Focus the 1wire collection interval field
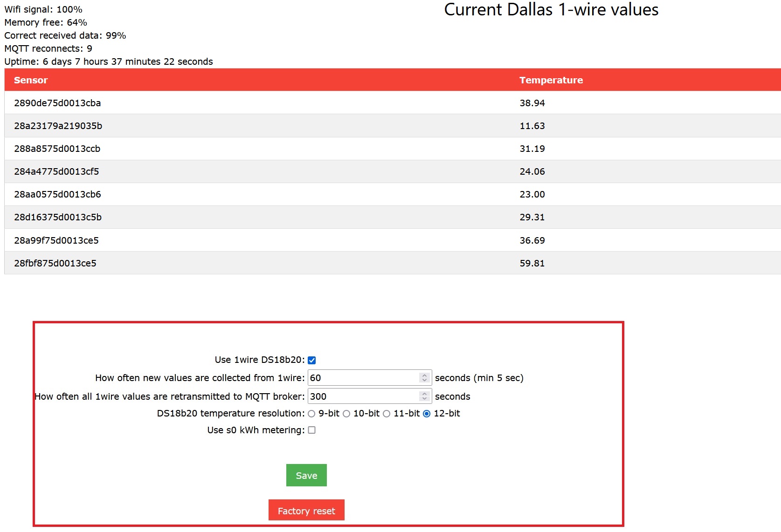The image size is (781, 532). 363,378
